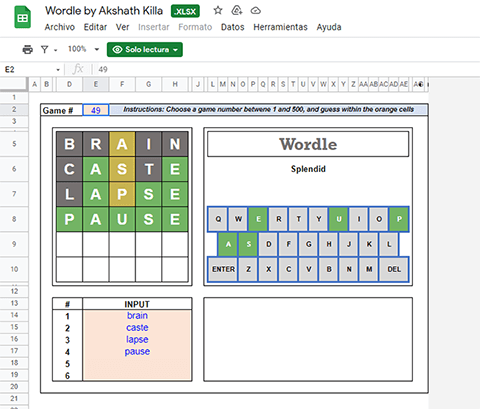Click the document title Wordle by Akshath Killa
Viewport: 480px width, 409px height.
[104, 11]
